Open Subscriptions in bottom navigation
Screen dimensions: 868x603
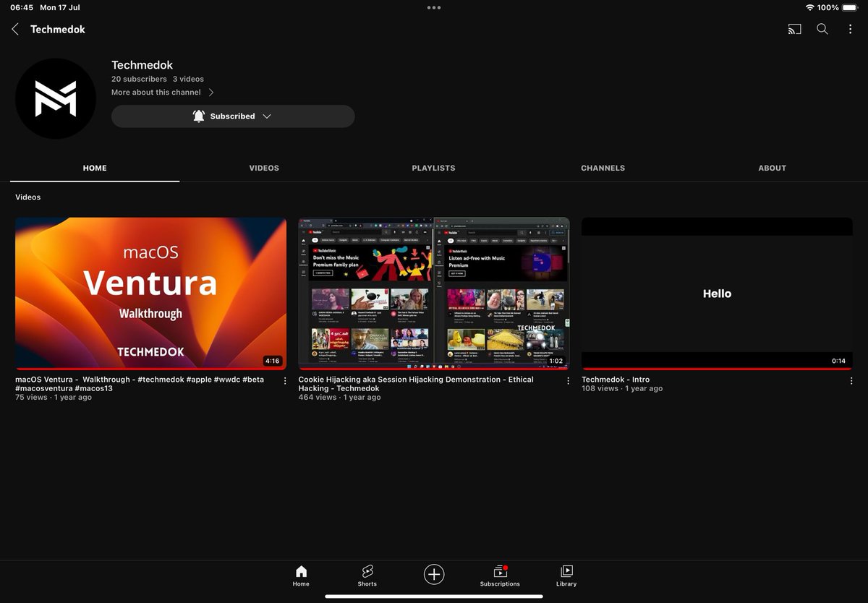click(500, 576)
